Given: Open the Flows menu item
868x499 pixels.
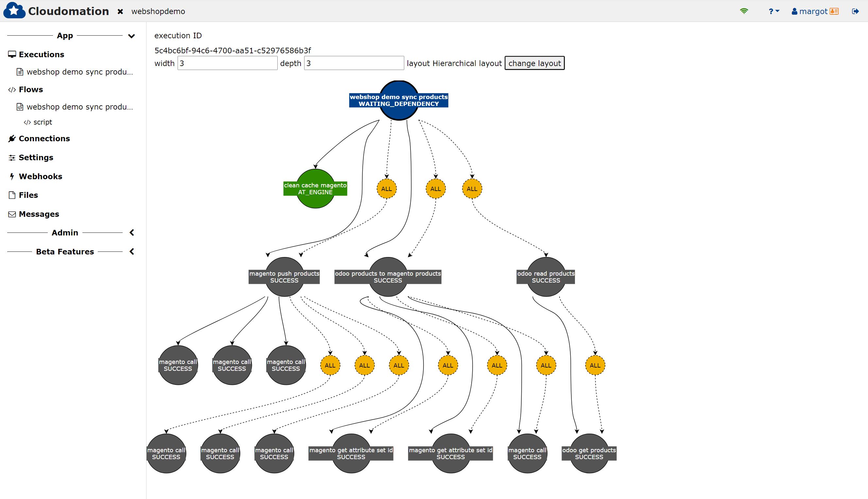Looking at the screenshot, I should tap(31, 90).
